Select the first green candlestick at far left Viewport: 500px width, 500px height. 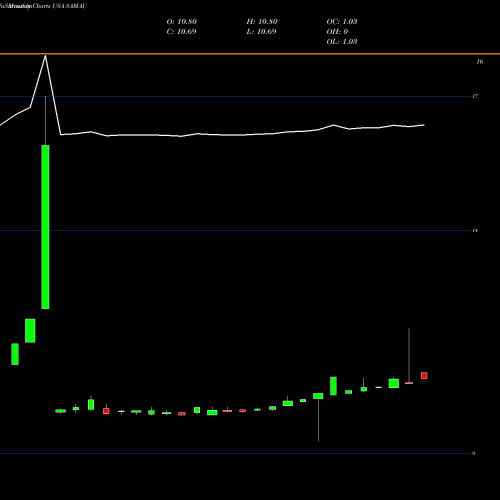tap(15, 354)
